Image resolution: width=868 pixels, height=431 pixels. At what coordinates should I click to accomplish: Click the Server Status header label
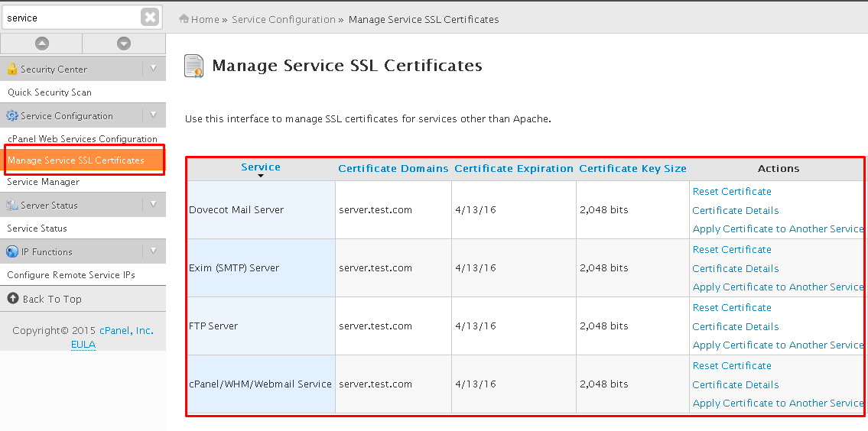pos(49,206)
